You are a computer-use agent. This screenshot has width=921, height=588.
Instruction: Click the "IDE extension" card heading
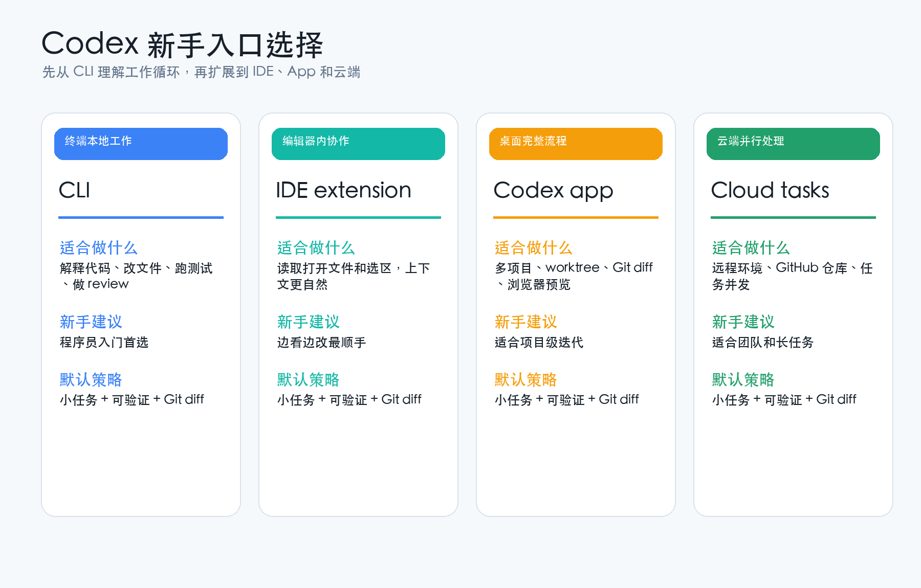coord(343,190)
